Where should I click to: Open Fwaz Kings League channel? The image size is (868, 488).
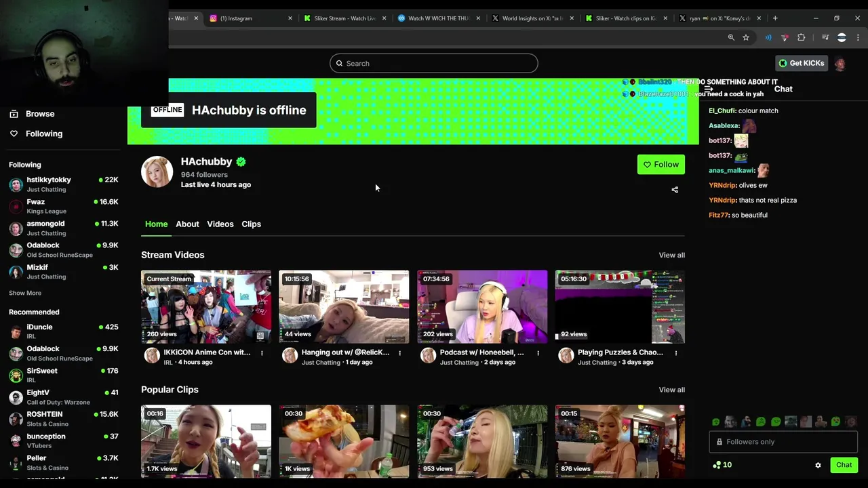pyautogui.click(x=64, y=206)
